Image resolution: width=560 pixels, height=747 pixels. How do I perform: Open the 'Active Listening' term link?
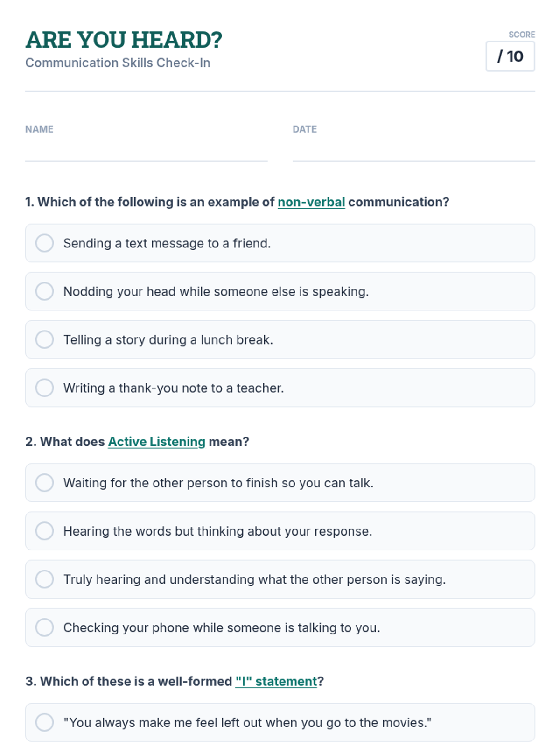tap(157, 442)
